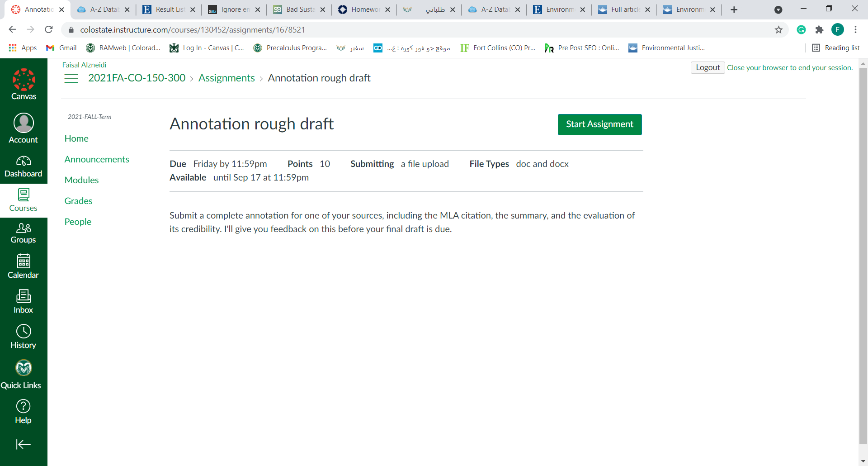Open the Assignments breadcrumb link

click(x=226, y=78)
